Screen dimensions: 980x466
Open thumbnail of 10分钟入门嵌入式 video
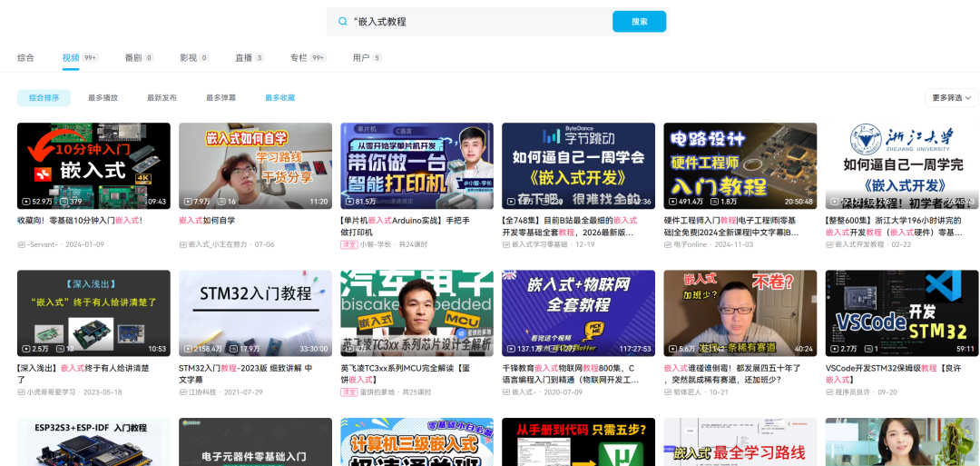(x=93, y=165)
